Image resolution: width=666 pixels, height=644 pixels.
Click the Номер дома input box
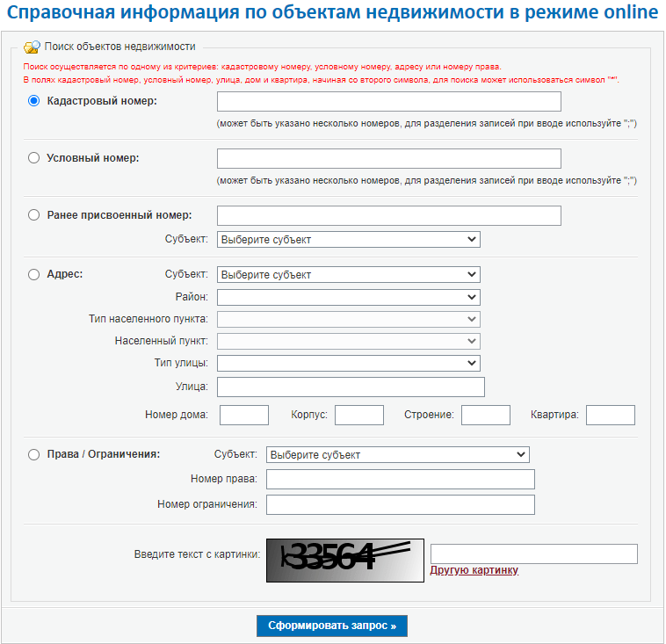click(243, 415)
